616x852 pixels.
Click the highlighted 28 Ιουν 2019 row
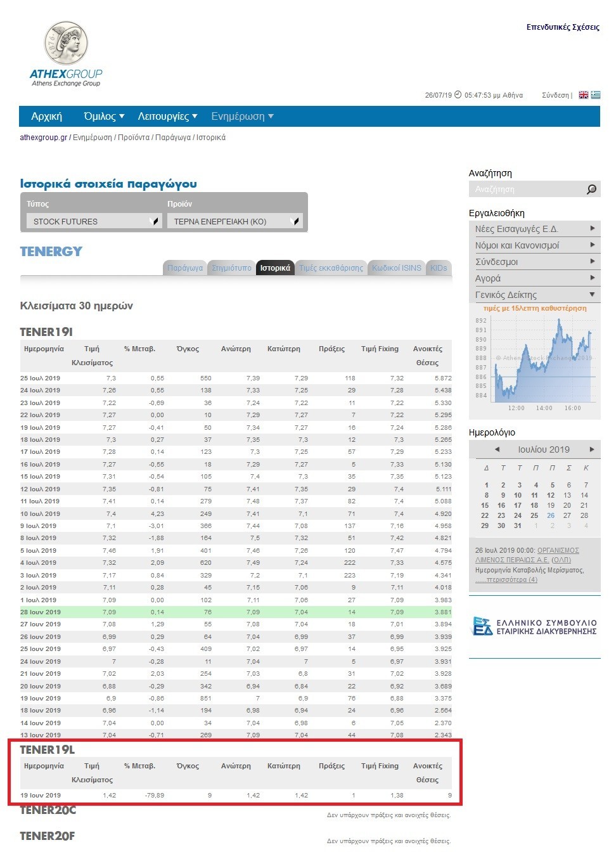click(236, 612)
